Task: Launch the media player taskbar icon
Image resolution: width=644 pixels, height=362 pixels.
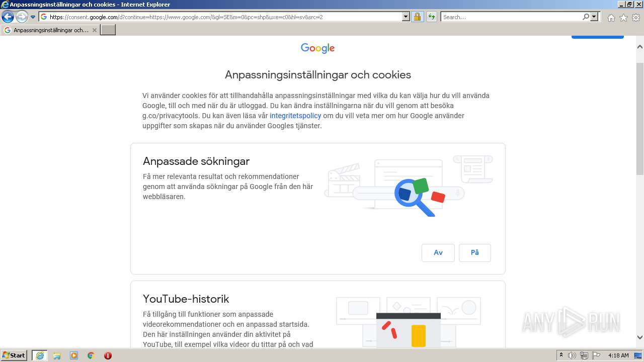Action: 74,355
